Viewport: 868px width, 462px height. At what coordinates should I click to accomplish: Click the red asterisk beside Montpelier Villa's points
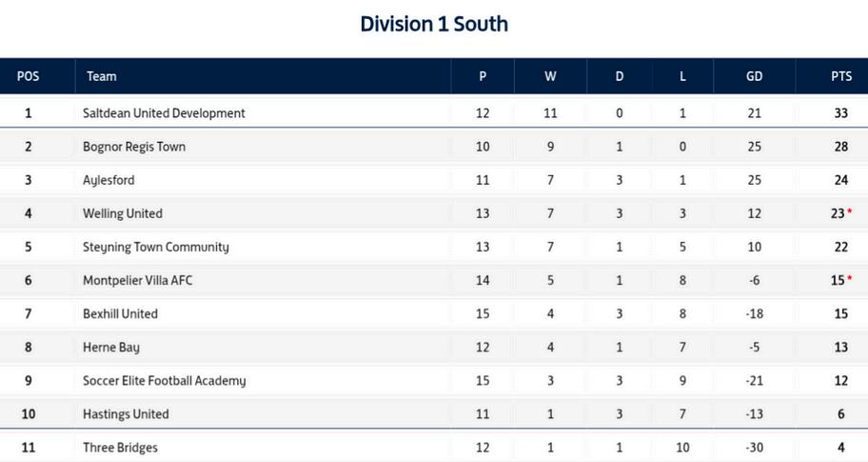point(849,279)
